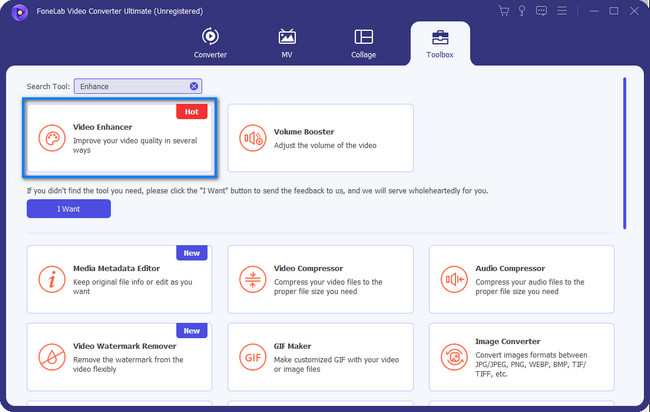The height and width of the screenshot is (412, 650).
Task: Open the Collage tab
Action: click(x=364, y=43)
